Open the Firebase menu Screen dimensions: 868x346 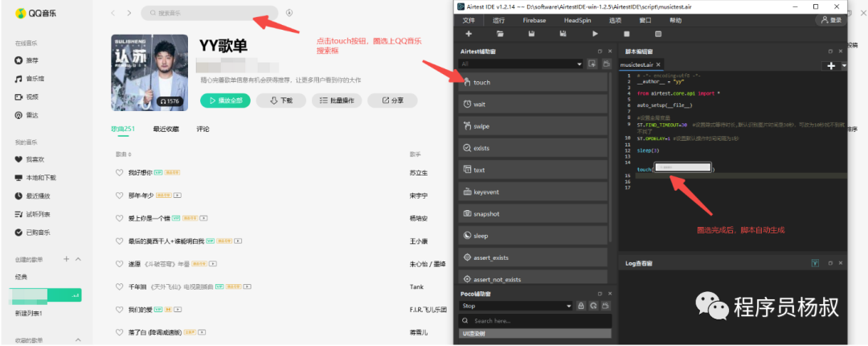tap(534, 20)
